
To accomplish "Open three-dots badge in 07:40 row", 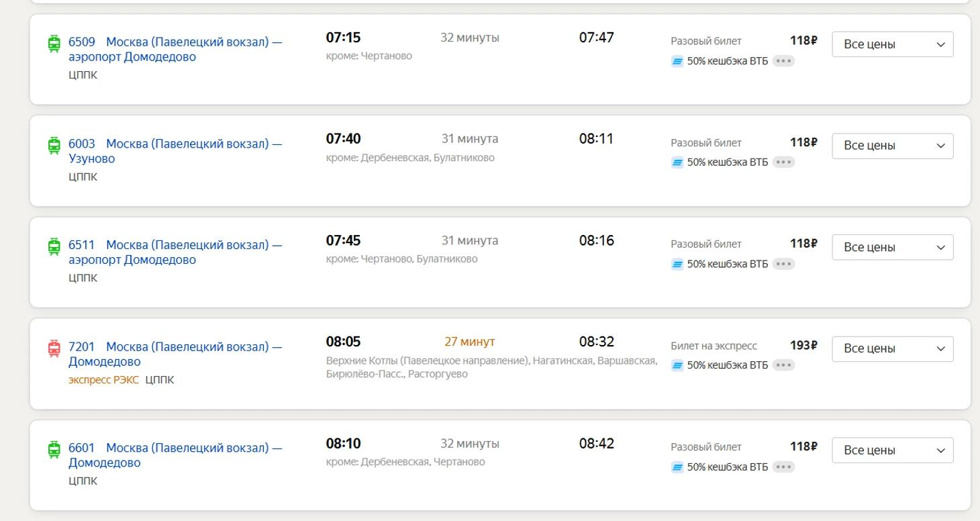I will pyautogui.click(x=783, y=162).
